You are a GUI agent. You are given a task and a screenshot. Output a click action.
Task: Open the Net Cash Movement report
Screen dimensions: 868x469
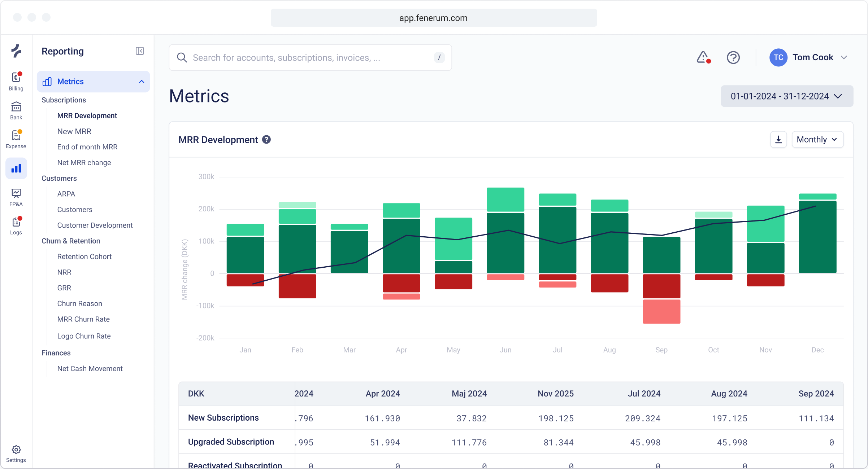pos(90,368)
